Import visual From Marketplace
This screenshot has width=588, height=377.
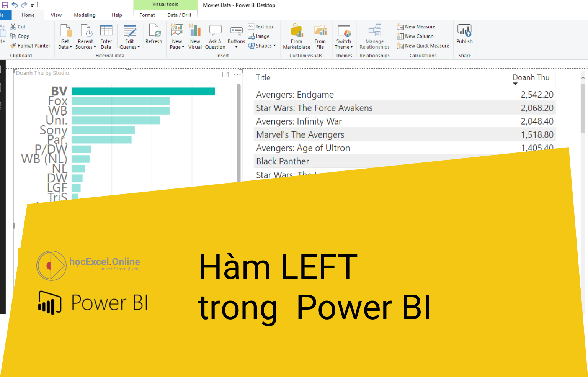tap(297, 36)
